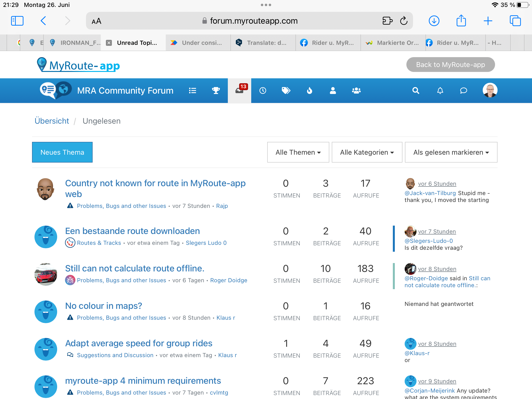This screenshot has height=399, width=532.
Task: Open the users person icon
Action: (333, 91)
